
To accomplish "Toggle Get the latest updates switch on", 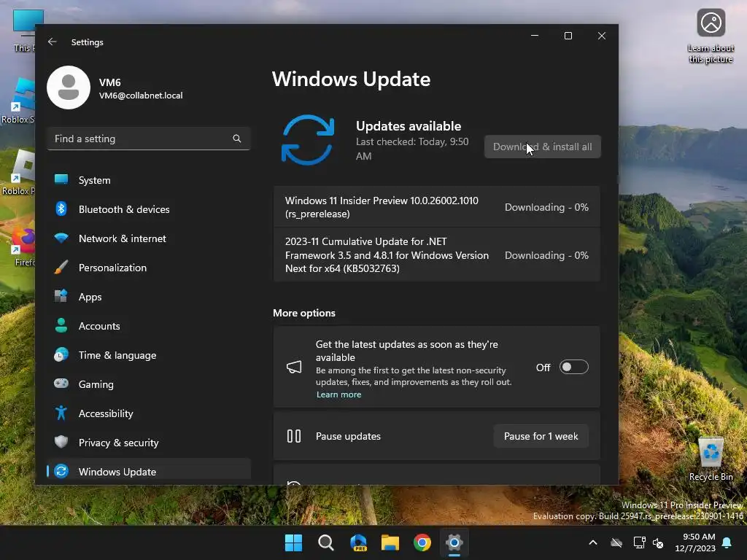I will tap(573, 367).
